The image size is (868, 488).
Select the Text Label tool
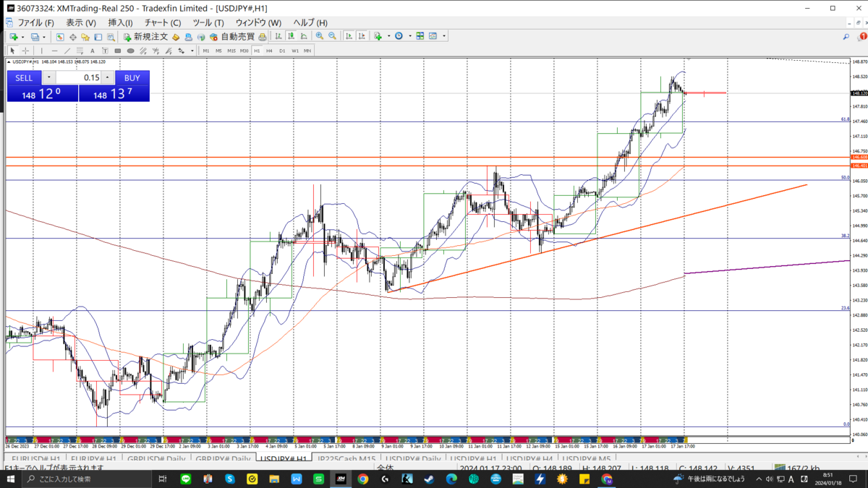(x=105, y=51)
